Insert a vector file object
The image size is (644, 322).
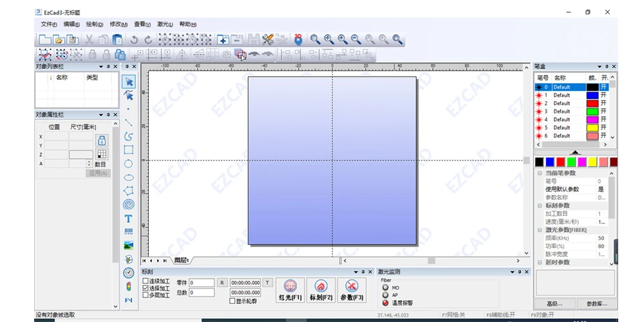[129, 259]
